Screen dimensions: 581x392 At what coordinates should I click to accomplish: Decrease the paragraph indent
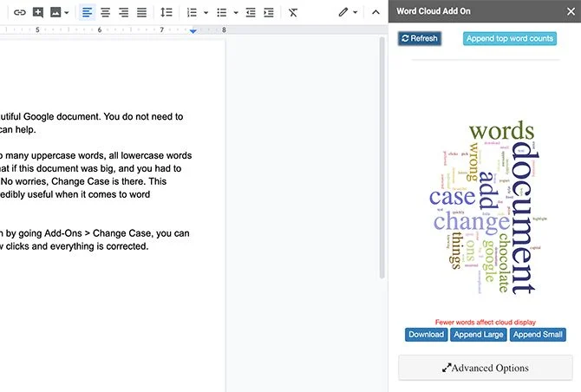(251, 13)
